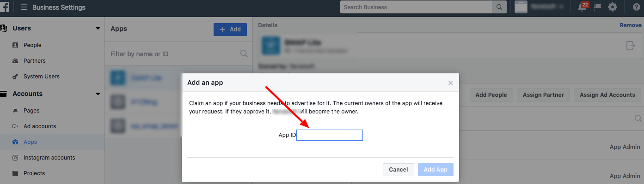Screen dimensions: 644x184
Task: Click the flag pages icon in top bar
Action: point(598,7)
